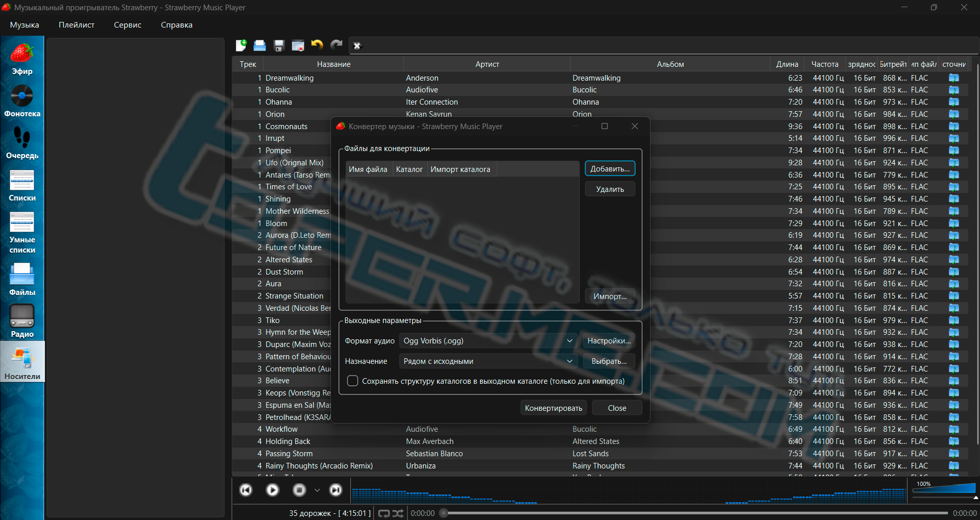Click the album name 'Lost Sands'
This screenshot has width=980, height=520.
(x=590, y=454)
